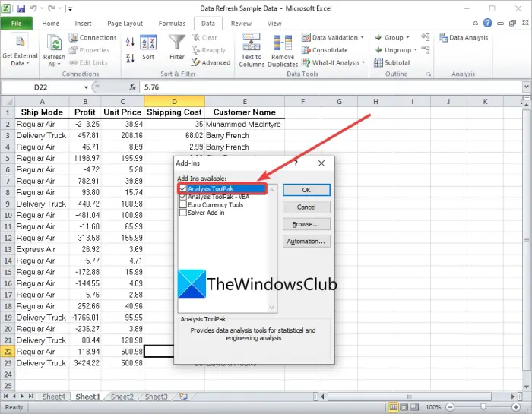Open Data Validation dropdown arrow

tap(363, 37)
